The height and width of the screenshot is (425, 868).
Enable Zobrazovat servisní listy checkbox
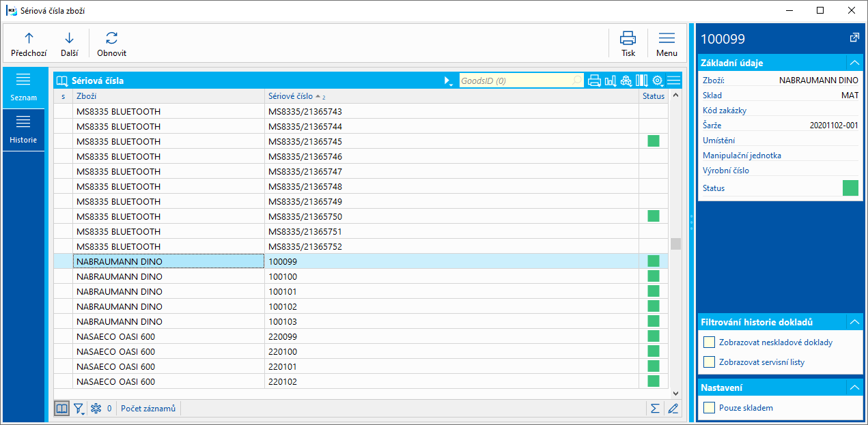[709, 362]
